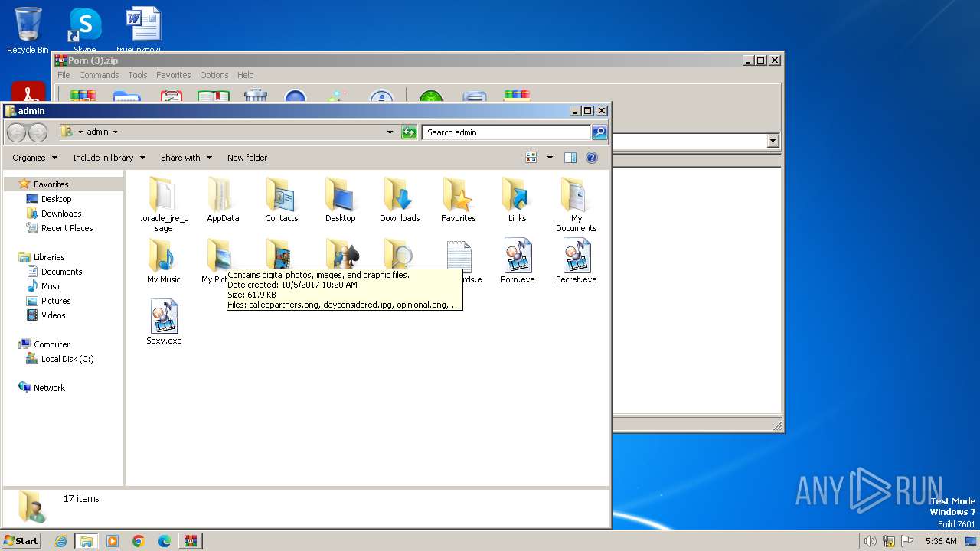Open Recent Places in sidebar

pos(67,228)
